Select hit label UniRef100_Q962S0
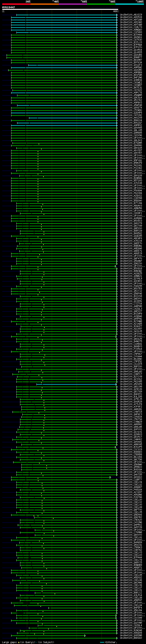Viewport: 146px width, 644px height. tap(131, 263)
